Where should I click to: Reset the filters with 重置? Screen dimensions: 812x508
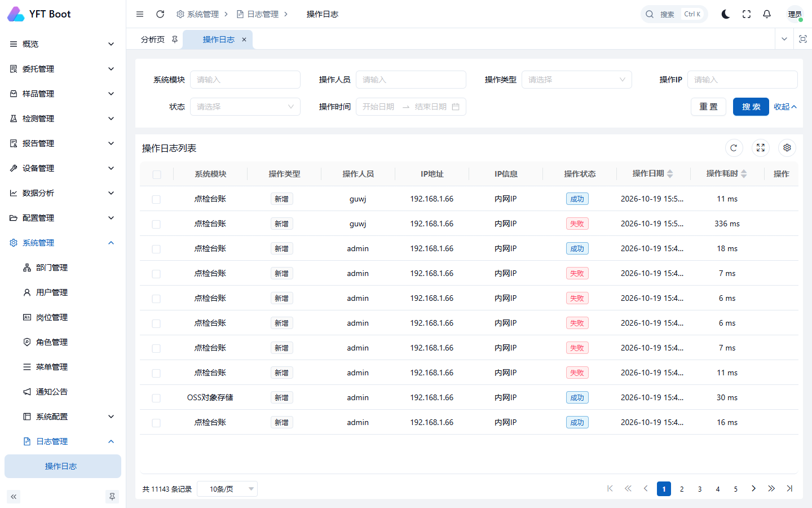click(709, 107)
